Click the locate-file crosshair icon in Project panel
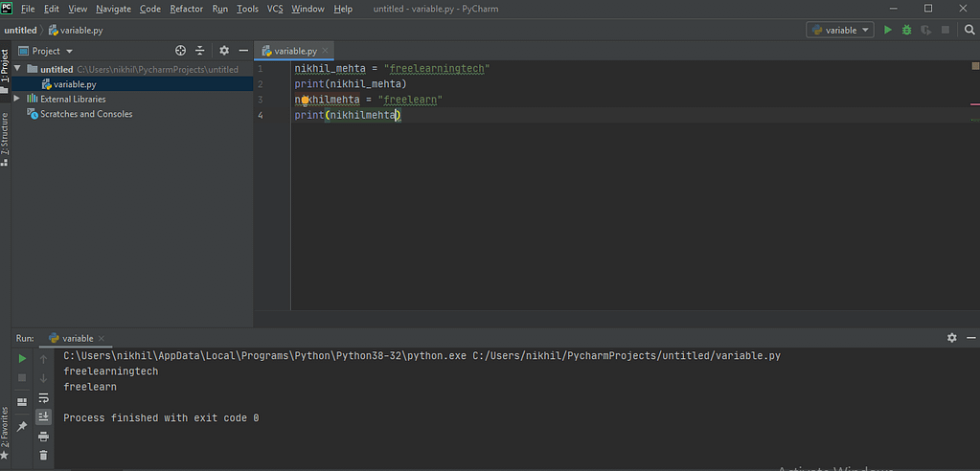Image resolution: width=980 pixels, height=471 pixels. [x=181, y=51]
